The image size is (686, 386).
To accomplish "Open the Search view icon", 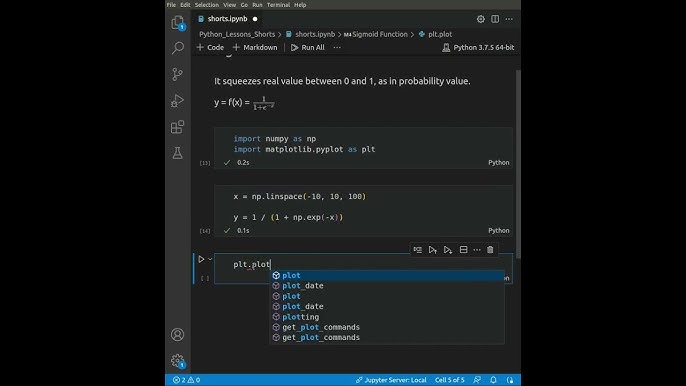I will [178, 48].
